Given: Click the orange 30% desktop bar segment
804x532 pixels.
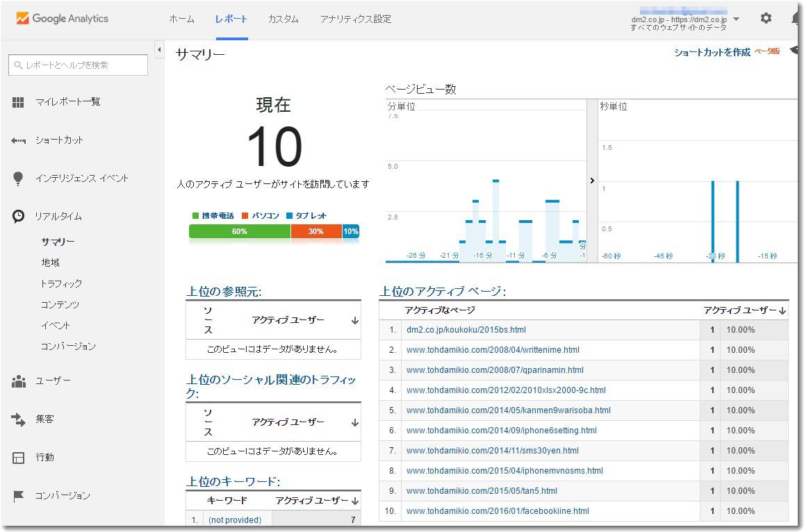Looking at the screenshot, I should pos(316,232).
